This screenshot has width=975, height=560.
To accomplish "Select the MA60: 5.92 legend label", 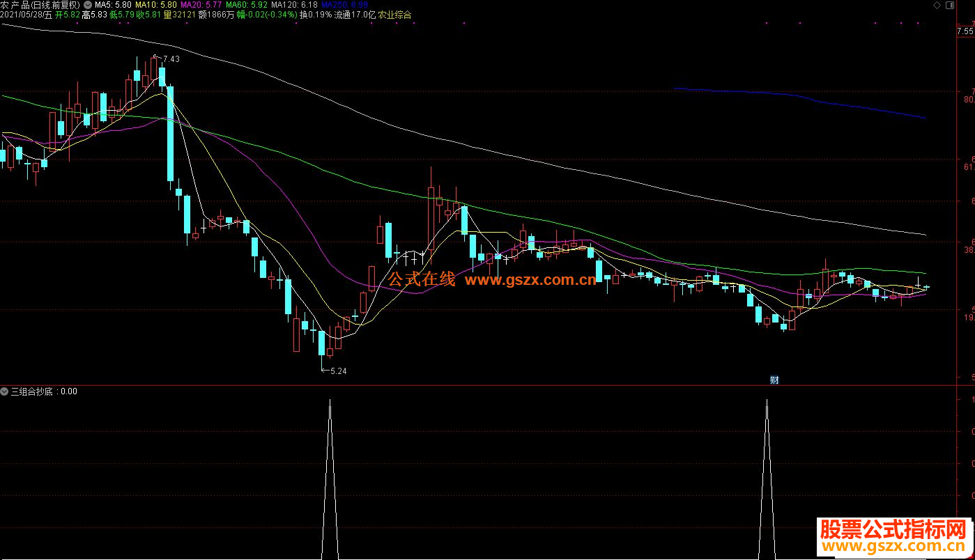I will (246, 4).
